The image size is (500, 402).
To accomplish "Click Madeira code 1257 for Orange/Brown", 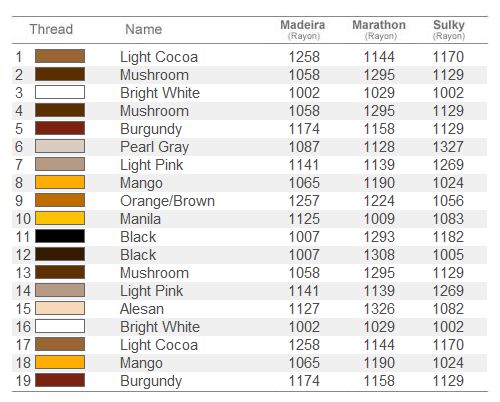I will coord(304,201).
